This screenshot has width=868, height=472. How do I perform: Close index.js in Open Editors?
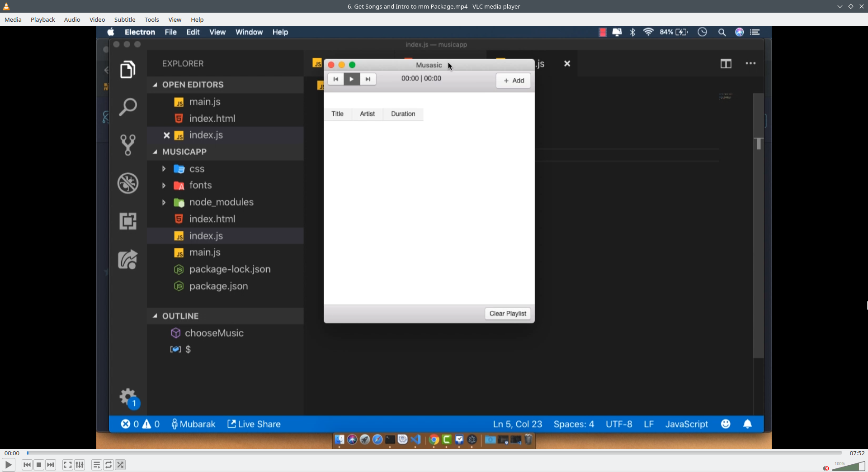pyautogui.click(x=166, y=135)
